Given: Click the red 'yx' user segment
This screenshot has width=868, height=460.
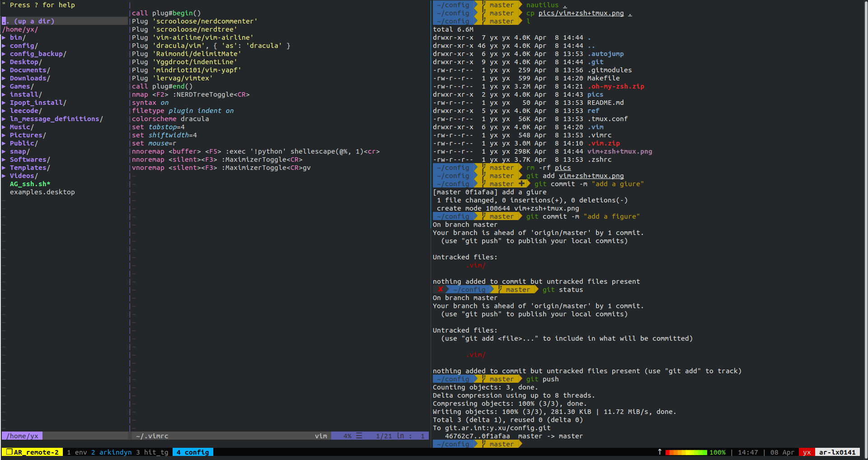Looking at the screenshot, I should pyautogui.click(x=807, y=452).
